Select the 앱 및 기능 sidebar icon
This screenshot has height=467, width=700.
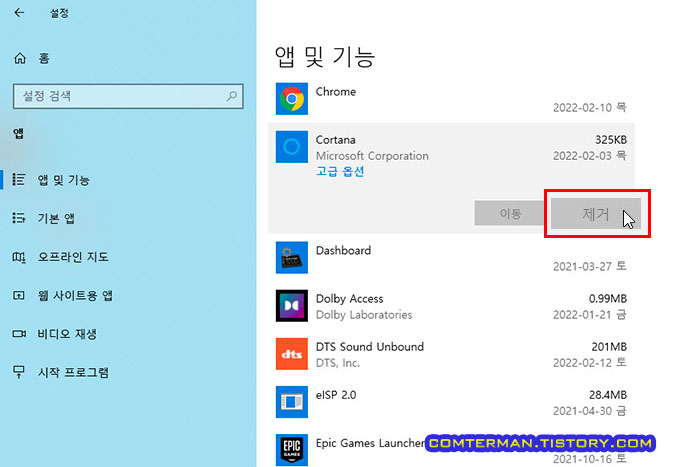pos(18,179)
